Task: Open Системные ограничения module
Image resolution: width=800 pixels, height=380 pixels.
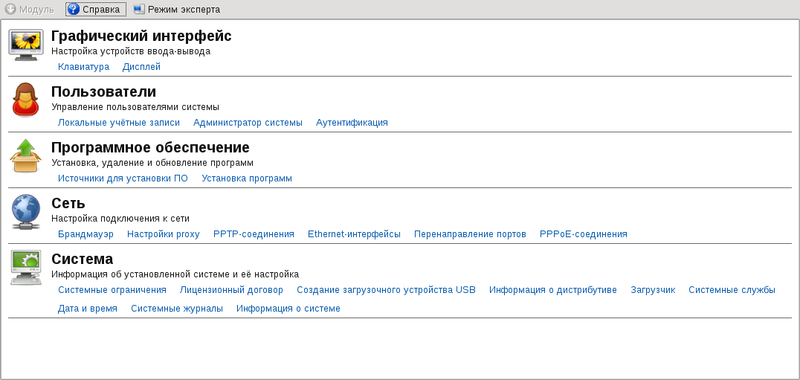Action: [x=112, y=290]
